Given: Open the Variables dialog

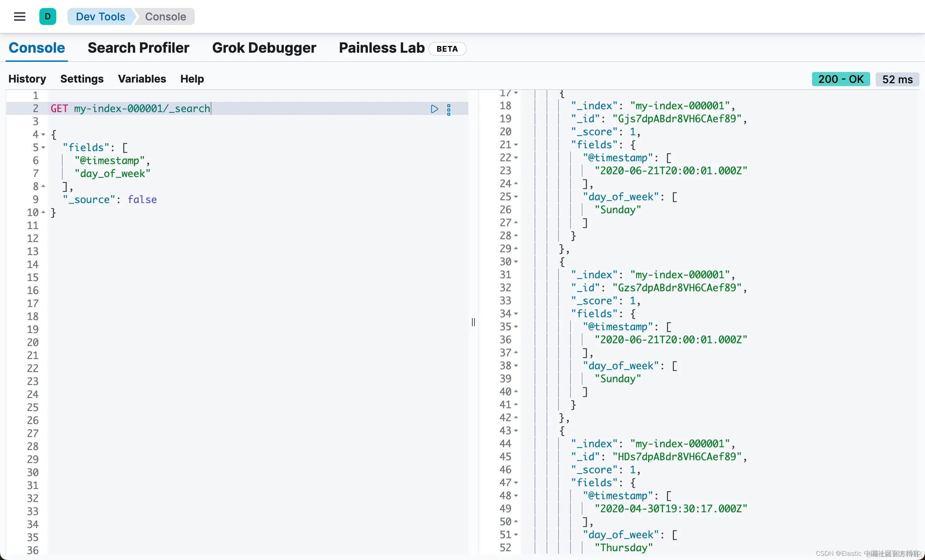Looking at the screenshot, I should point(142,79).
